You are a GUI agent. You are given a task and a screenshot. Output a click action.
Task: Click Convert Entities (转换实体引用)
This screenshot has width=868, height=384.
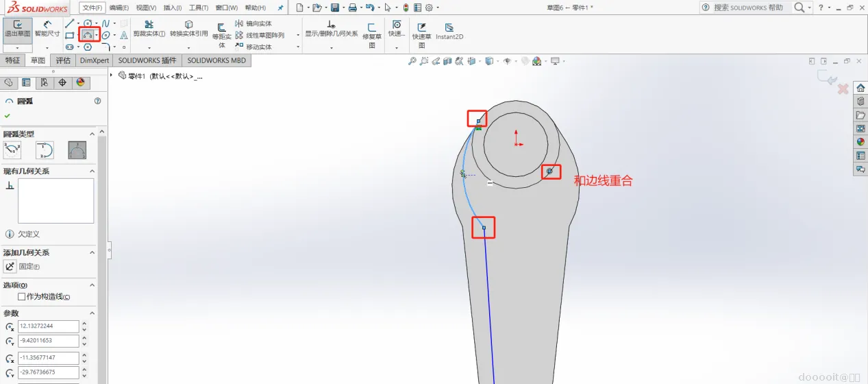(x=188, y=29)
